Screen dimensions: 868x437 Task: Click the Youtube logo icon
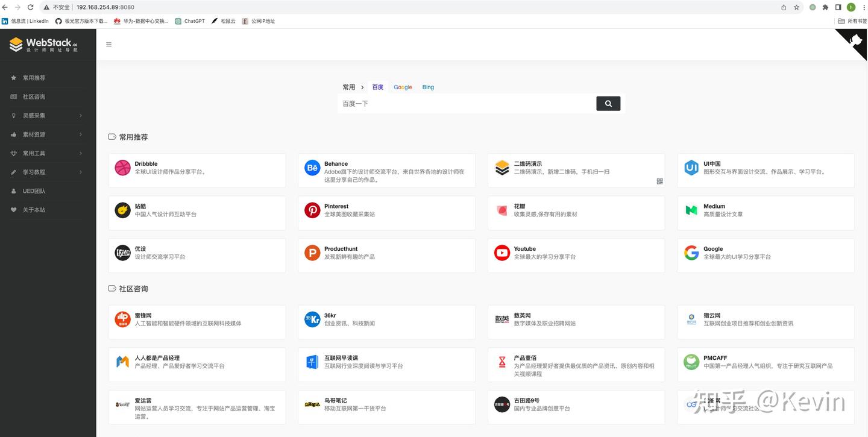click(x=502, y=253)
